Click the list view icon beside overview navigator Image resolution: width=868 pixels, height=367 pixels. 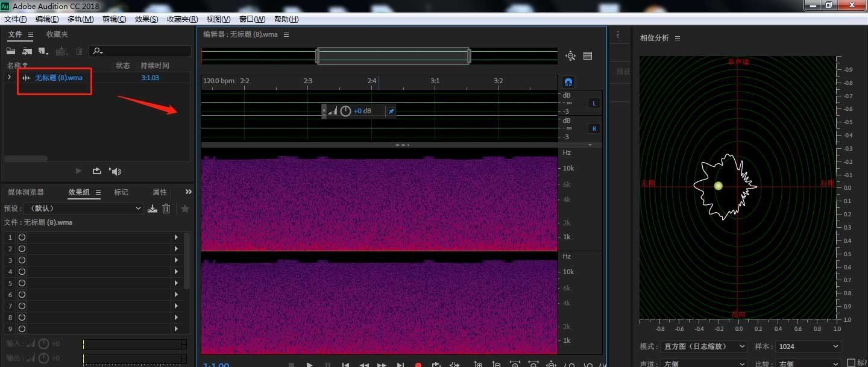coord(588,56)
